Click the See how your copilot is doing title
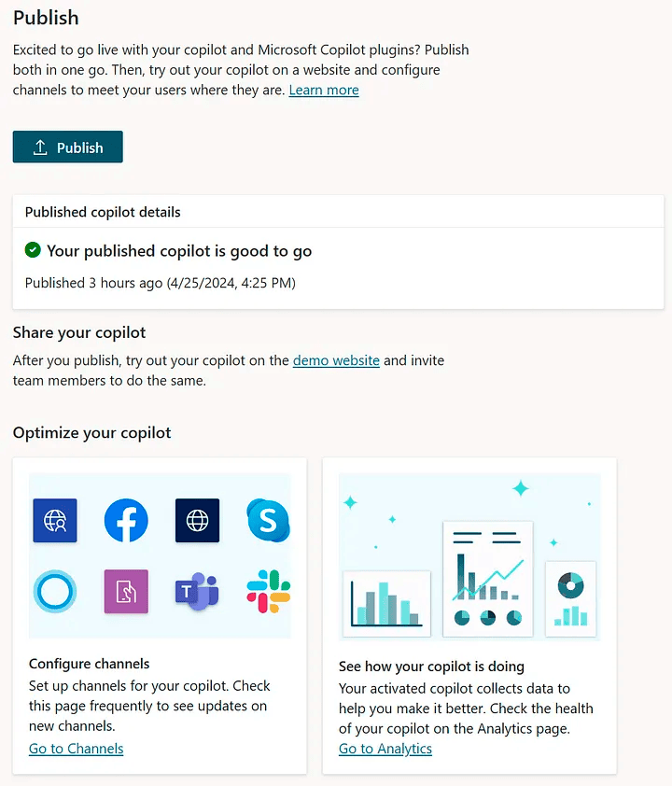Screen dimensions: 672x786 click(431, 667)
